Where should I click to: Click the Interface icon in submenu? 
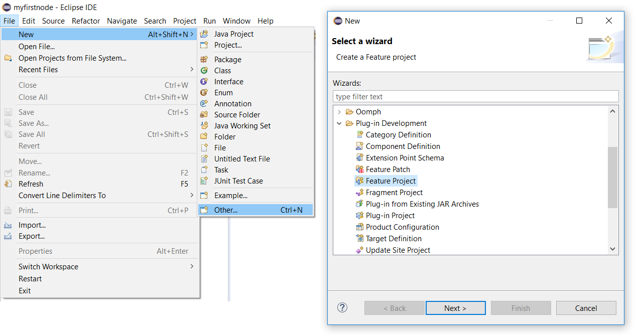[x=204, y=82]
